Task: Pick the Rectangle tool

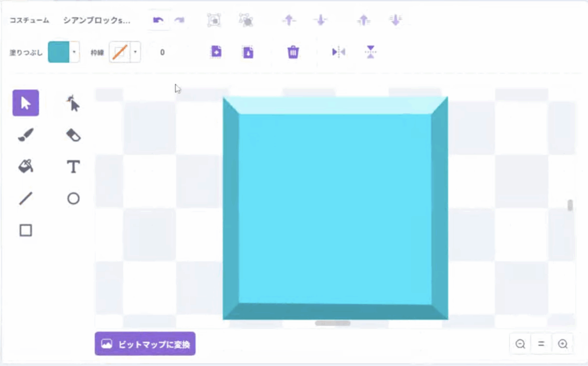Action: [x=26, y=230]
